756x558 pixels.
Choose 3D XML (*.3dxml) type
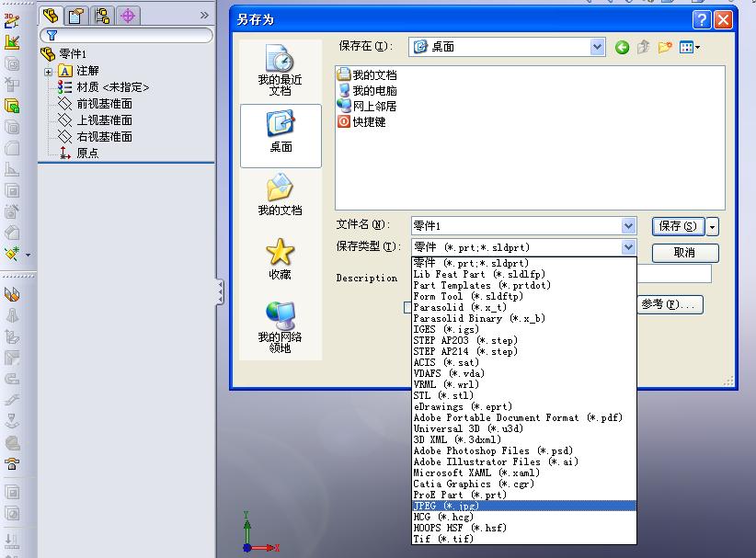524,440
